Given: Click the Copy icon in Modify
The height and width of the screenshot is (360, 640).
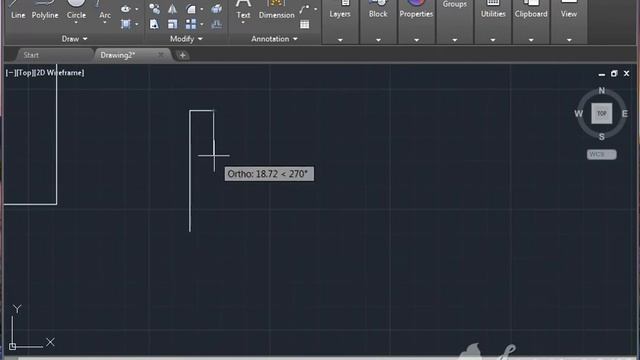Looking at the screenshot, I should 154,9.
